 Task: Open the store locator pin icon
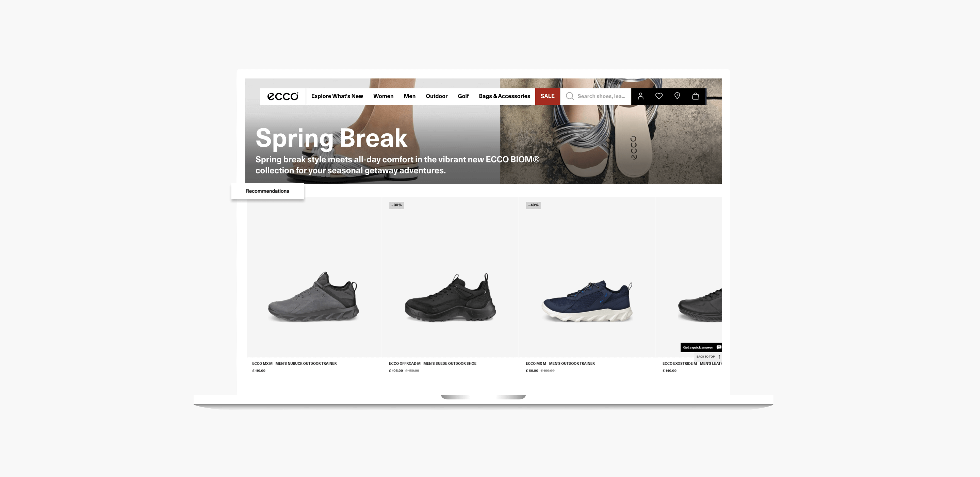click(x=677, y=96)
